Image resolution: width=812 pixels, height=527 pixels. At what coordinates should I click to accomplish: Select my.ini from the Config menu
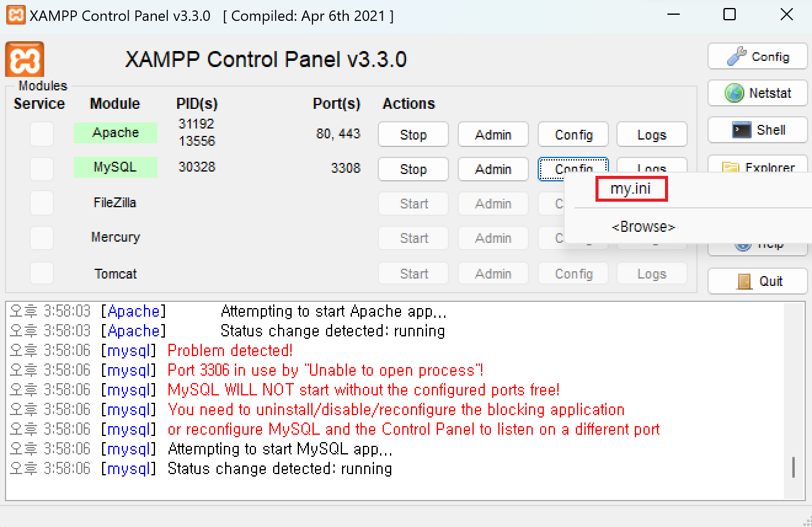pos(631,189)
